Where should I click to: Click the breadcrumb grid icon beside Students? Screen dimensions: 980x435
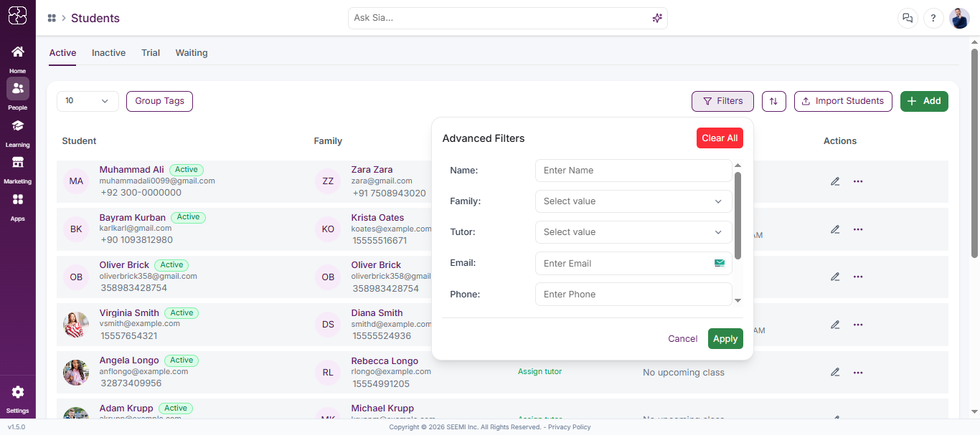coord(52,18)
